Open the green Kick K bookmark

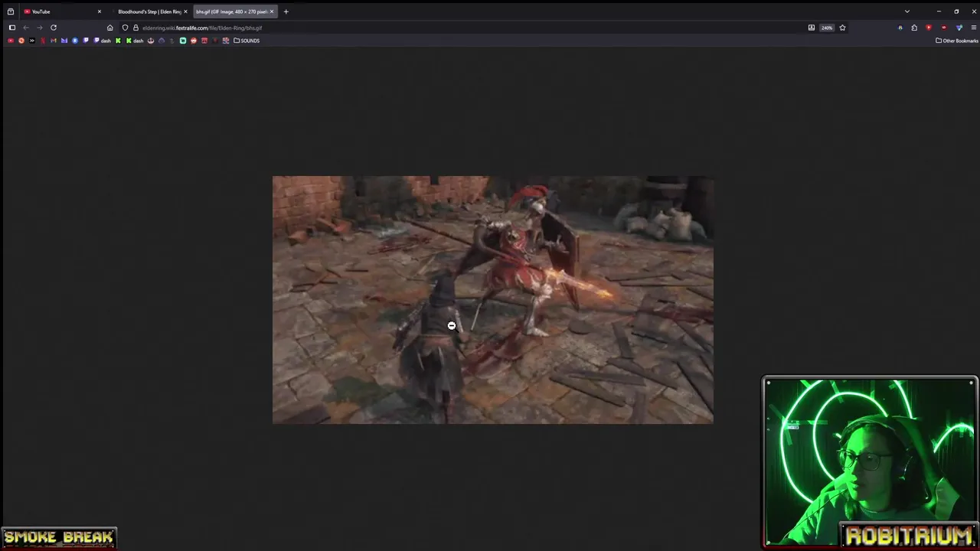pos(118,41)
